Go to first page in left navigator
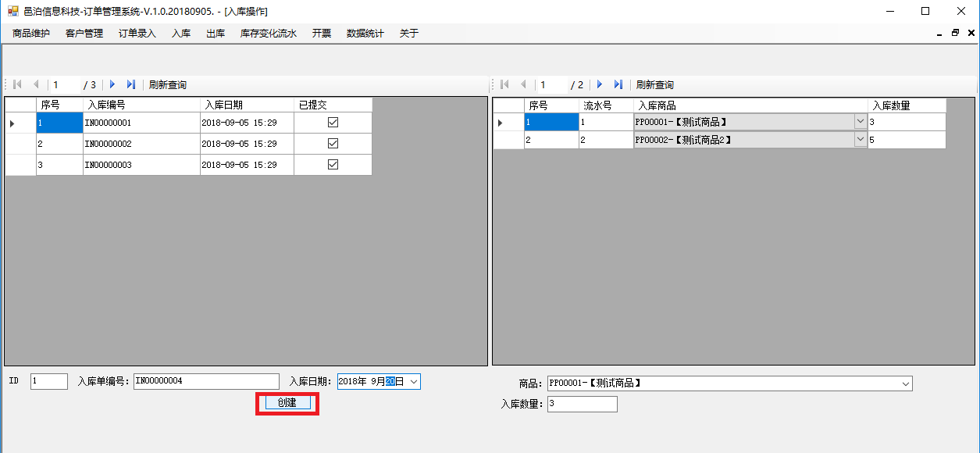The image size is (980, 453). (x=18, y=84)
